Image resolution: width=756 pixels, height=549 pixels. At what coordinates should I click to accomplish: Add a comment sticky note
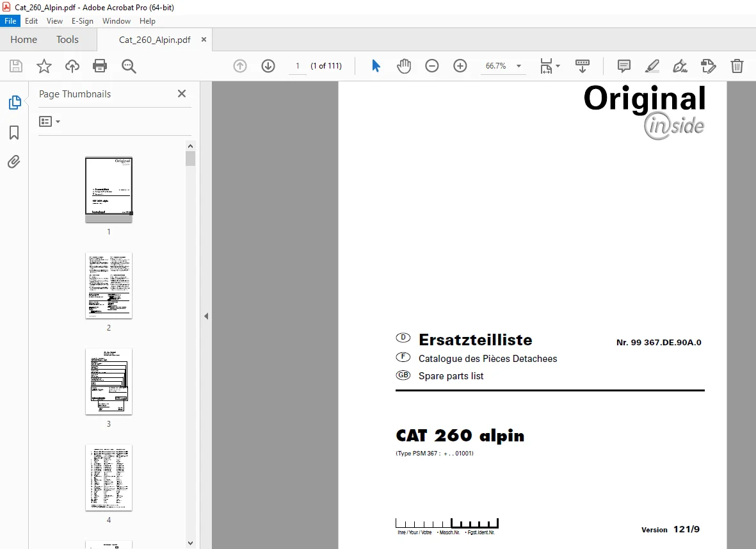point(624,66)
